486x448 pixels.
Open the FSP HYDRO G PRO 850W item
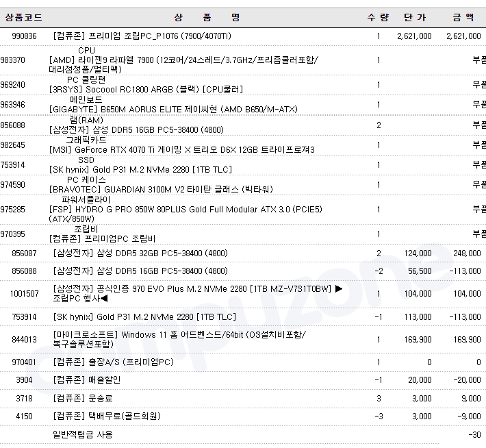pos(186,210)
